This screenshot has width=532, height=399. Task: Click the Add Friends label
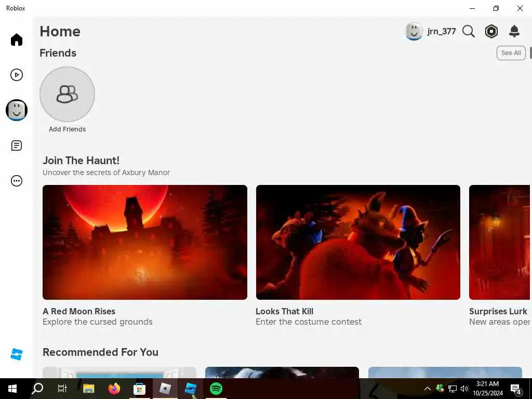point(67,129)
